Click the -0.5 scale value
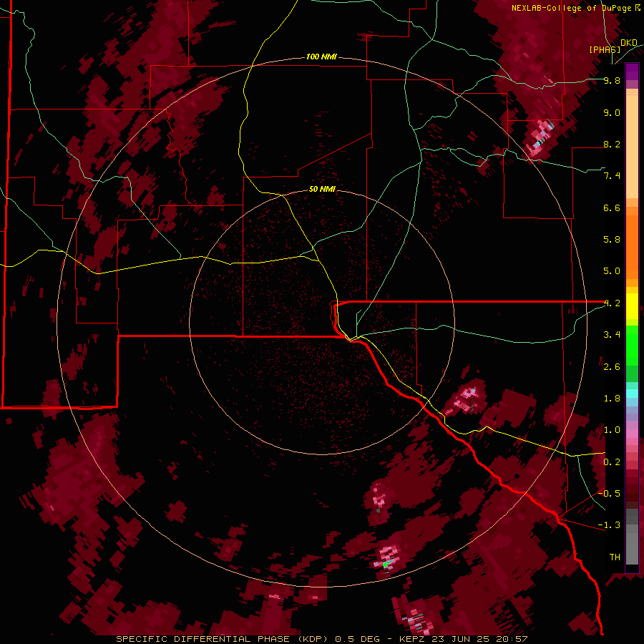The width and height of the screenshot is (644, 644). tap(609, 494)
